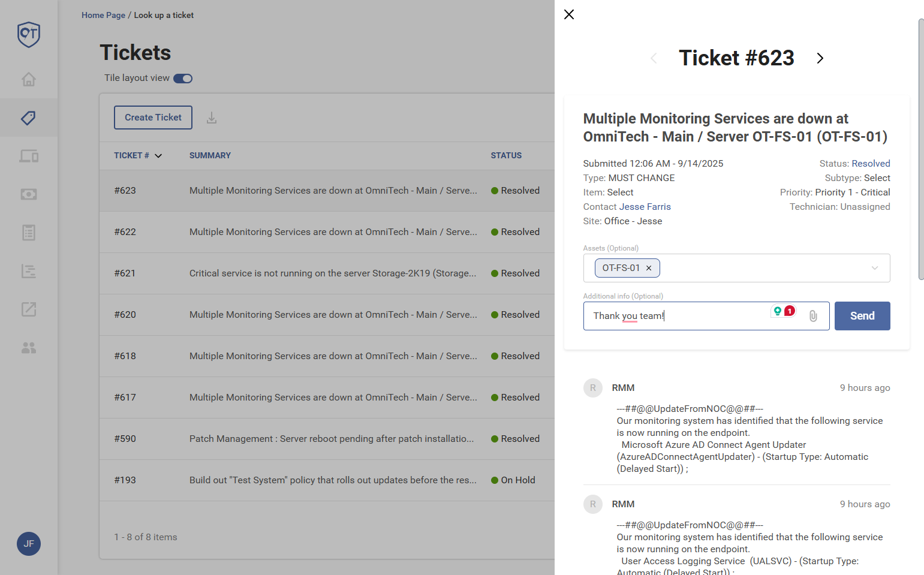Click the ticket panel vertical scrollbar
924x575 pixels.
(921, 149)
